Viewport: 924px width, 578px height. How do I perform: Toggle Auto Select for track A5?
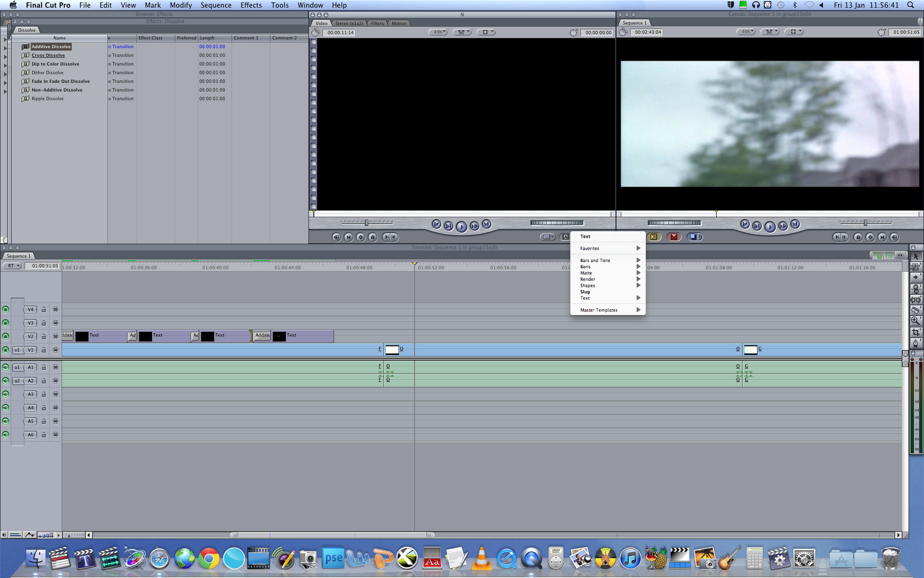(x=55, y=421)
